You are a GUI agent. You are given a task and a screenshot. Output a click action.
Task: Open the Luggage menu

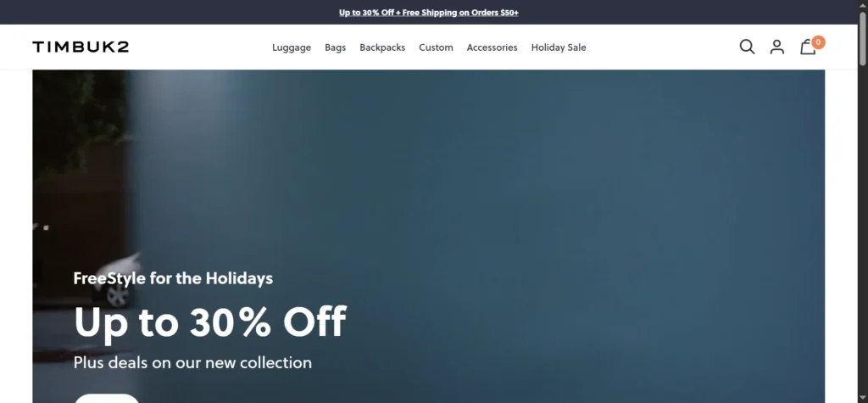tap(292, 48)
